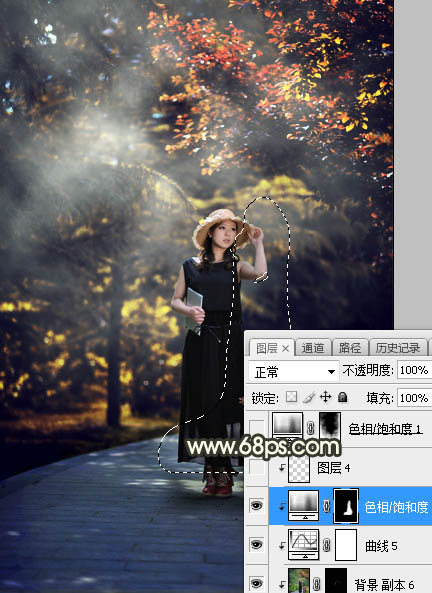Switch to the 路径 tab

point(350,348)
